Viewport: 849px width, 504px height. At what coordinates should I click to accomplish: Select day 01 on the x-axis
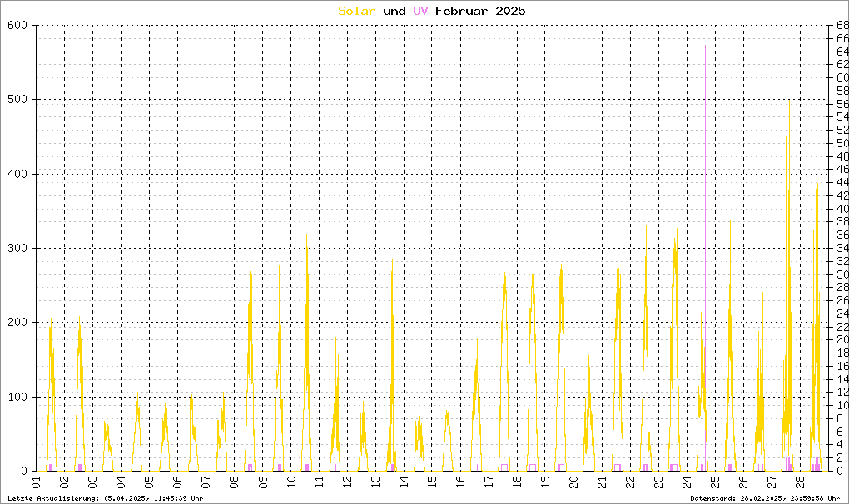tap(37, 482)
